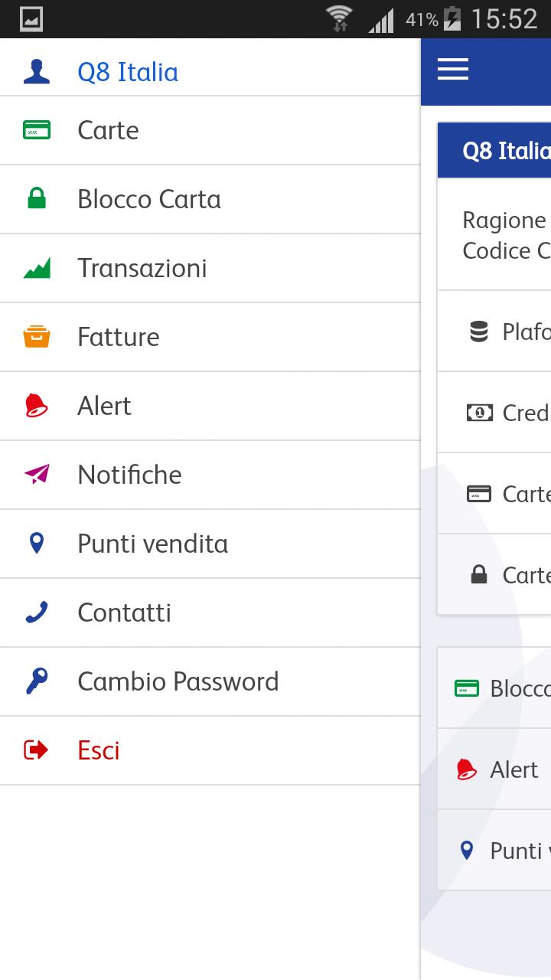The image size is (551, 980).
Task: Tap the purple paper plane Notifiche icon
Action: pos(37,475)
